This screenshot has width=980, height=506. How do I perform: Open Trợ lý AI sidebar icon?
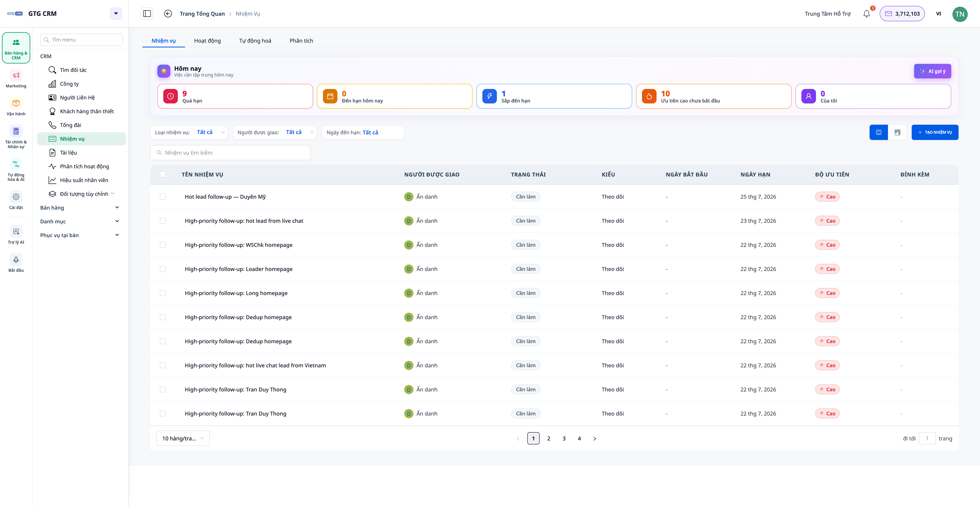click(x=16, y=235)
